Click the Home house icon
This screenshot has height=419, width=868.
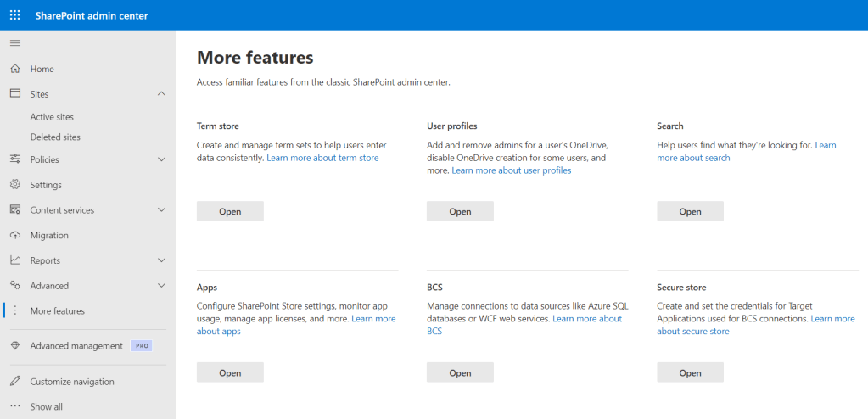pyautogui.click(x=14, y=69)
